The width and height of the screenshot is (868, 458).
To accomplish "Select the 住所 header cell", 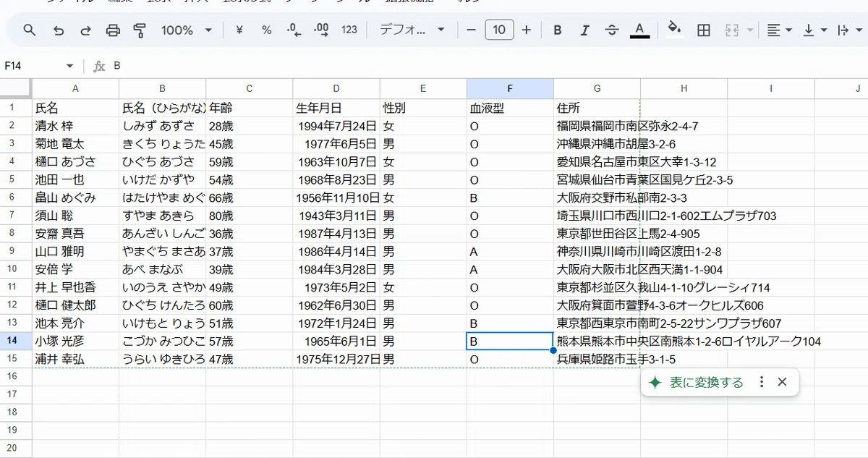I will tap(597, 109).
